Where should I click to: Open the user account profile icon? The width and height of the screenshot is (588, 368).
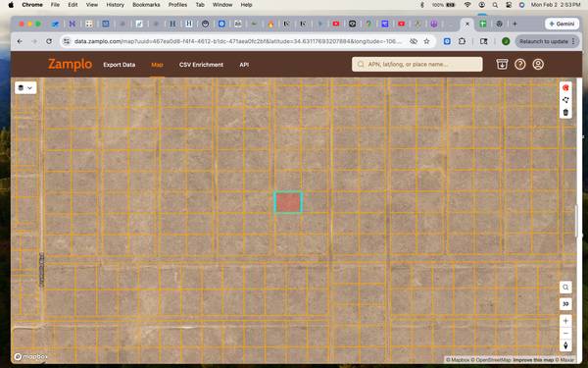click(x=538, y=64)
